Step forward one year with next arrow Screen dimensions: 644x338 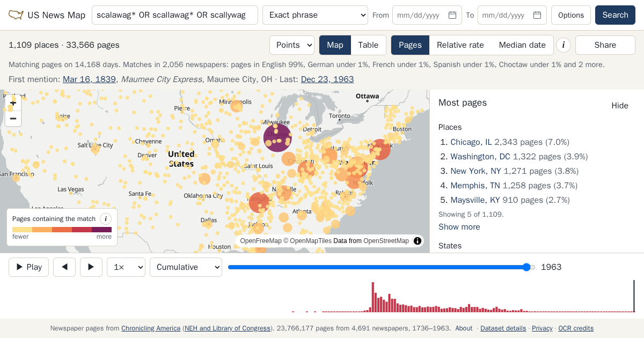(x=91, y=267)
